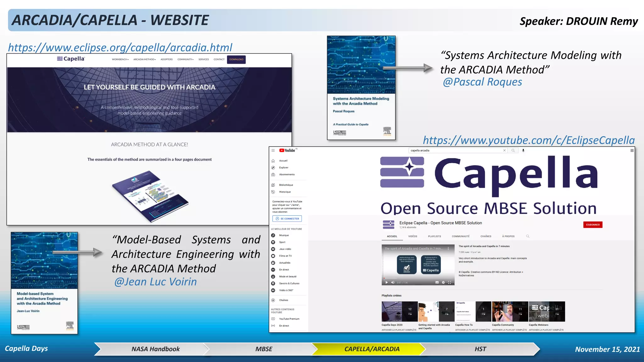
Task: Open Capella Webinars playlist thumbnail
Action: tap(547, 311)
